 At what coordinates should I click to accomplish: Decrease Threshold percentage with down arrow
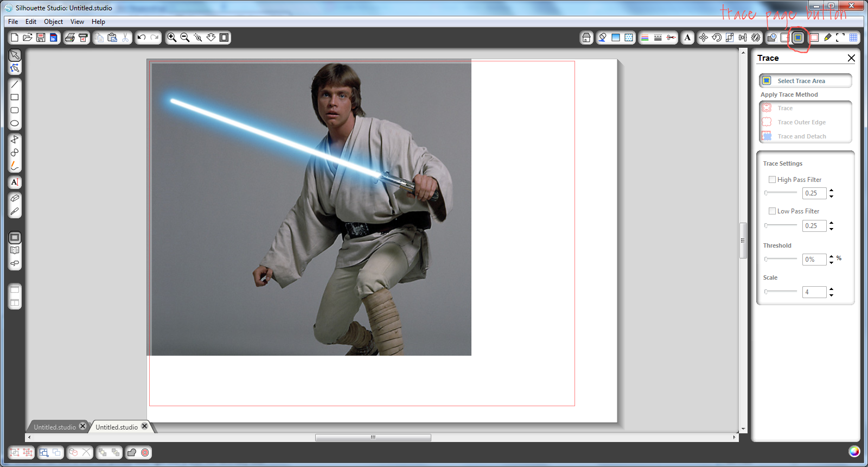(x=831, y=262)
